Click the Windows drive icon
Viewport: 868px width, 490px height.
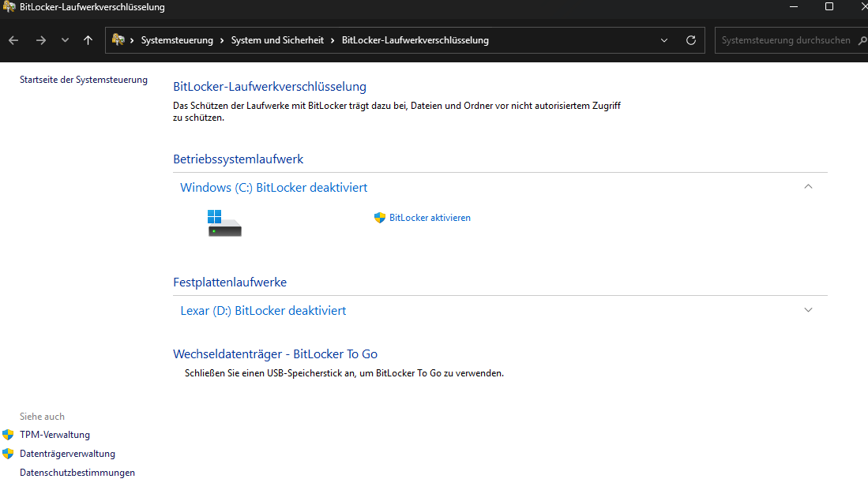(224, 223)
